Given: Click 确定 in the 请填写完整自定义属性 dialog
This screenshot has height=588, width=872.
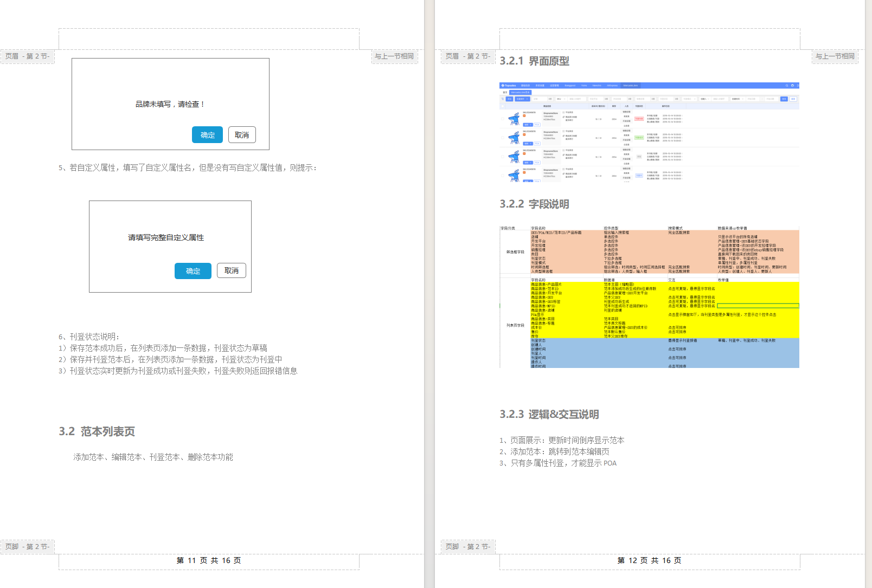Looking at the screenshot, I should [193, 271].
